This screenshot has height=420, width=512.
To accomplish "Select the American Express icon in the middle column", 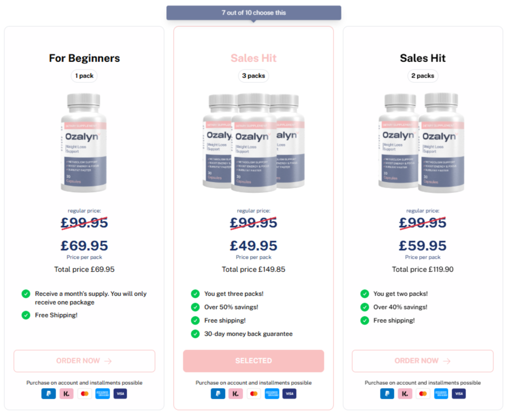I will [271, 393].
